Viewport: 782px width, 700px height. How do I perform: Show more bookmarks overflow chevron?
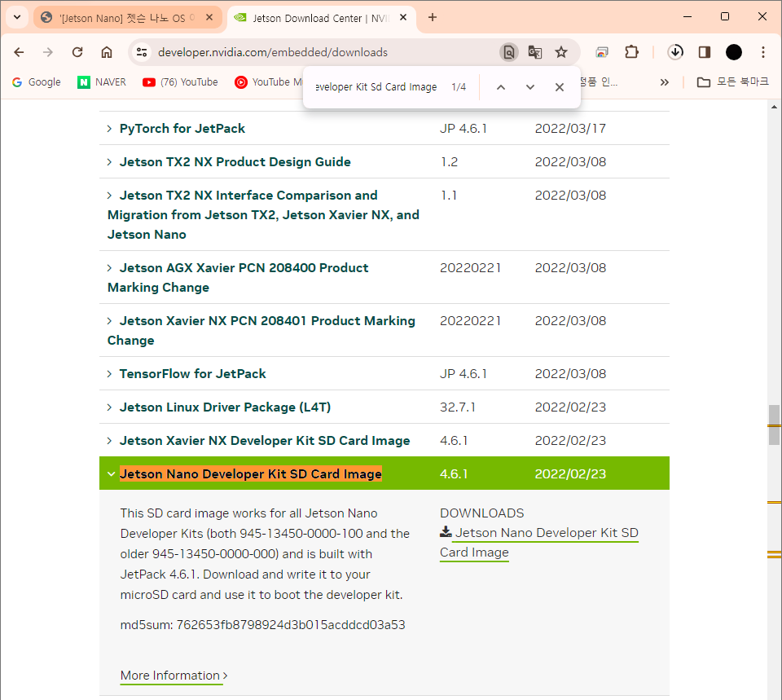click(665, 81)
